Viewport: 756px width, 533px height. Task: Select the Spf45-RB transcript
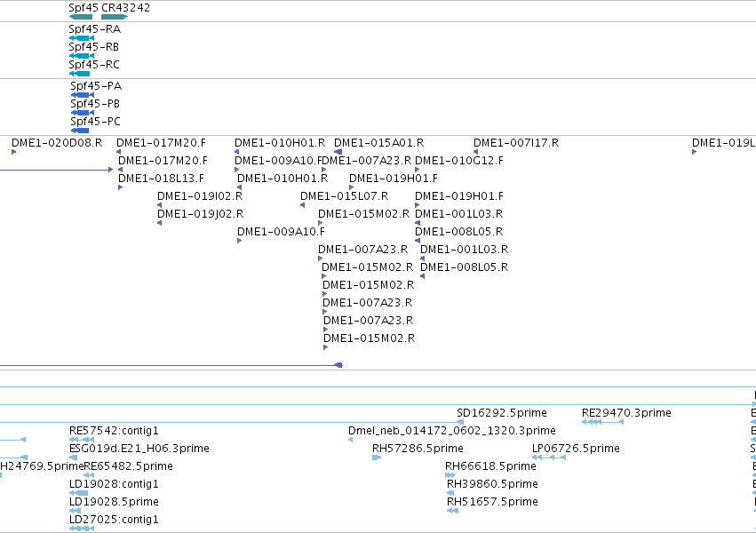(82, 56)
